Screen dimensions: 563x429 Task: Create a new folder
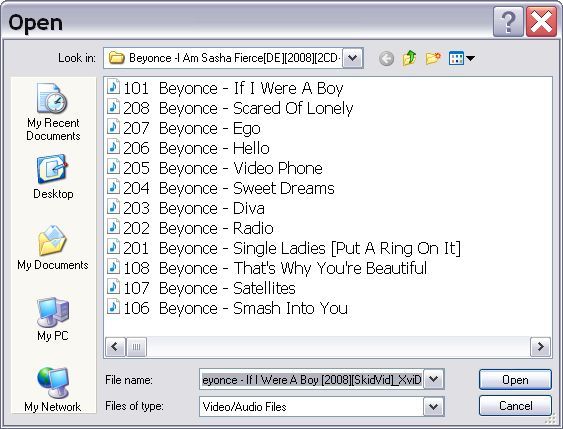pyautogui.click(x=433, y=58)
